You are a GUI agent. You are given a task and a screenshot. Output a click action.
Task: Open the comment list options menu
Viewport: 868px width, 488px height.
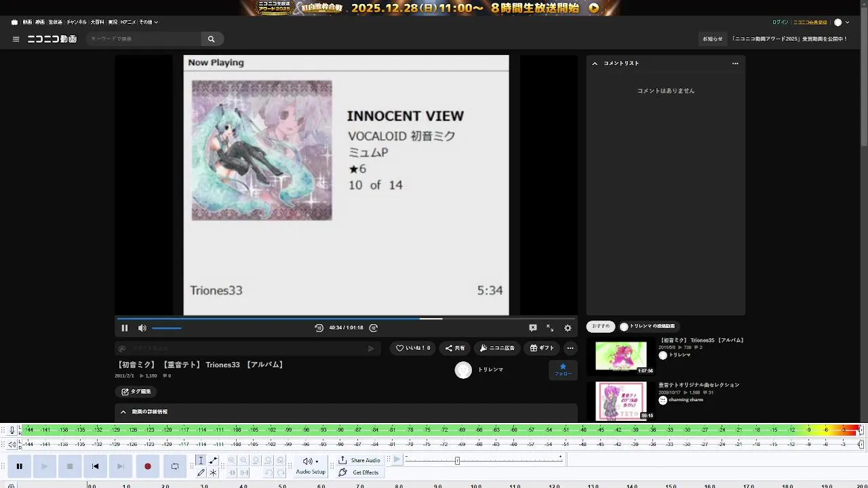tap(735, 64)
